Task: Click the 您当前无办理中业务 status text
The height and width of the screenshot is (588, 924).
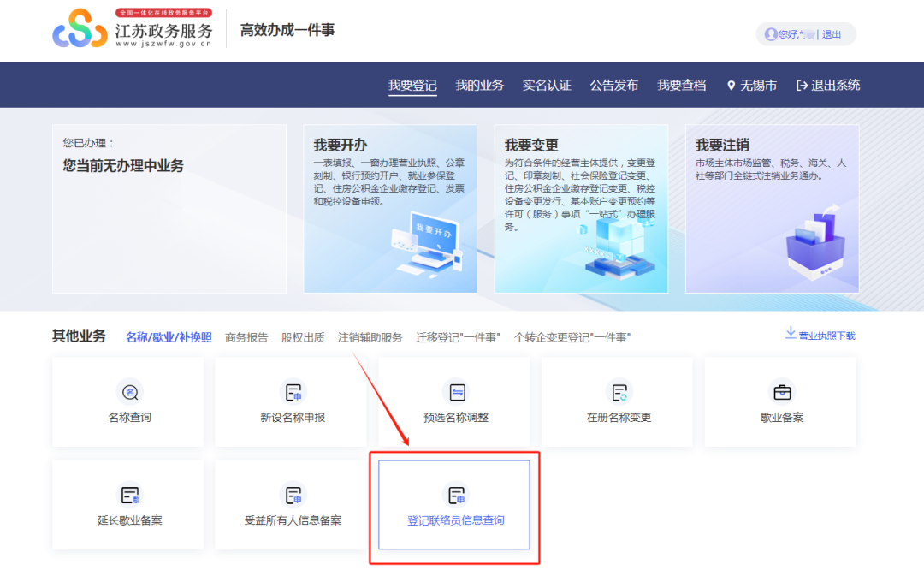Action: point(123,166)
